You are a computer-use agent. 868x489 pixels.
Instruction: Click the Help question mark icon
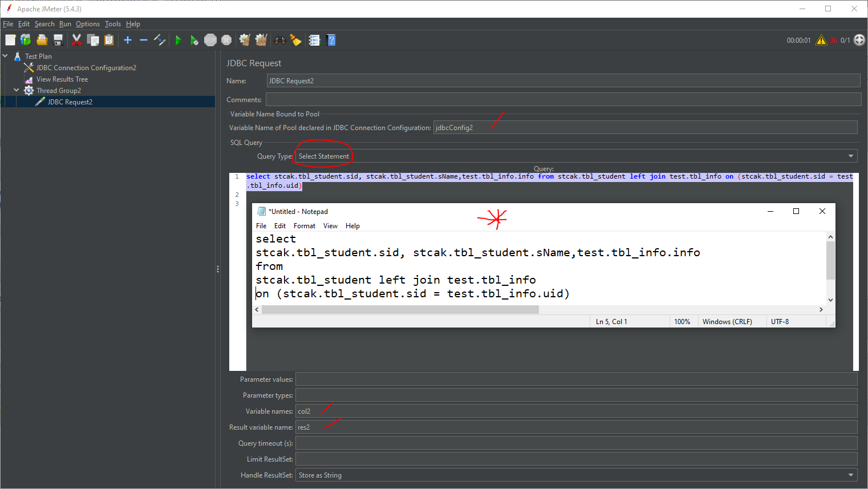tap(331, 40)
